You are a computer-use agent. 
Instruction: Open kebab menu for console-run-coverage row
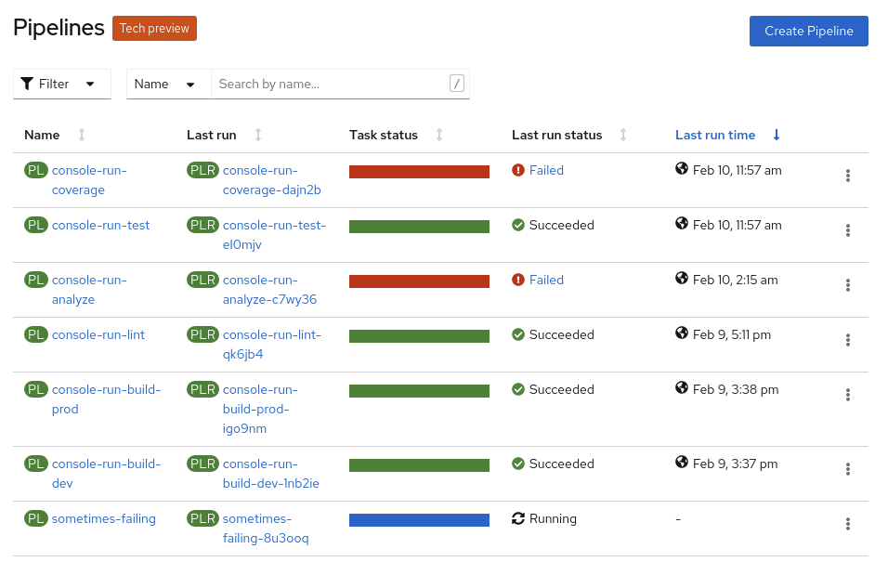coord(847,176)
